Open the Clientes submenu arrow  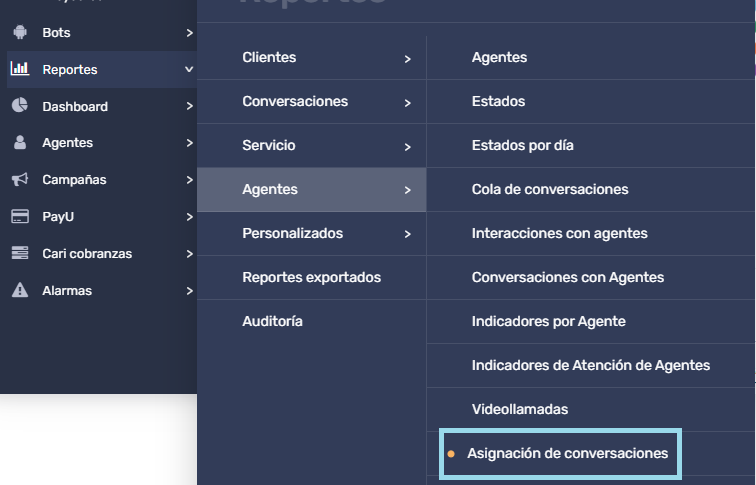pos(407,59)
